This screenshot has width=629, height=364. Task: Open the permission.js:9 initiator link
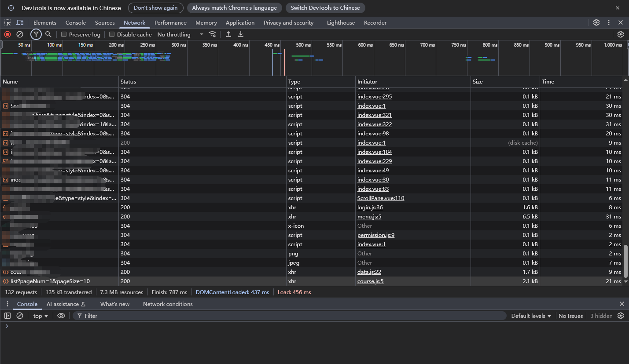pyautogui.click(x=376, y=235)
